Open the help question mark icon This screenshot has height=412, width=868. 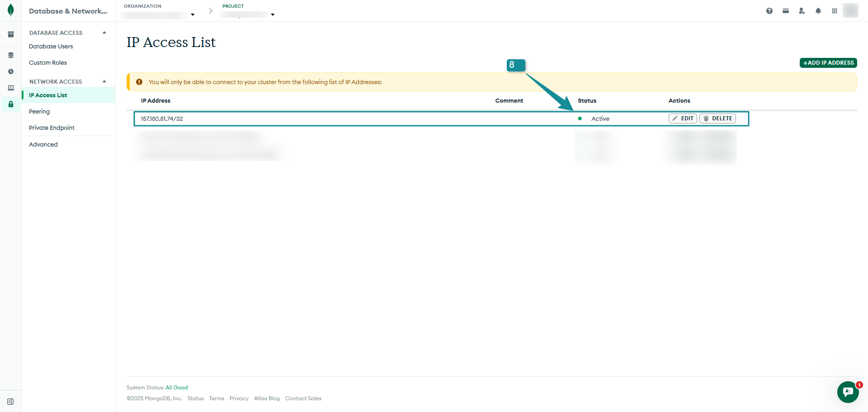click(x=769, y=11)
